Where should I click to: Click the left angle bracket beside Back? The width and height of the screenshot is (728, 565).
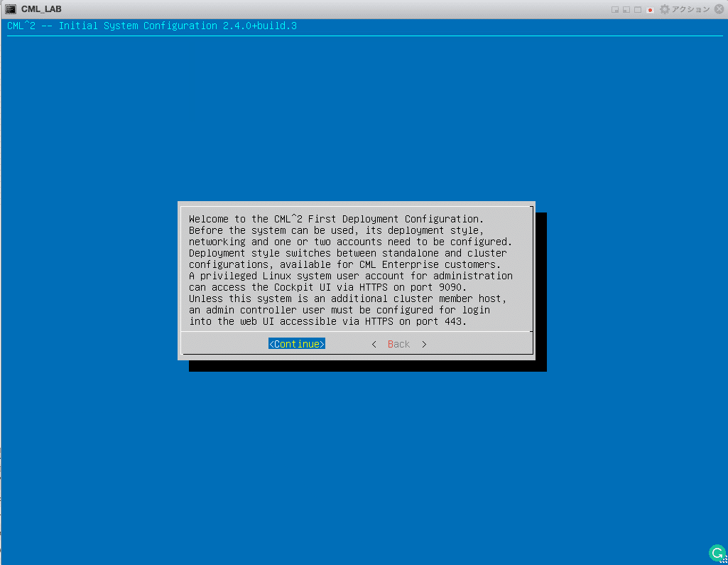(x=374, y=344)
